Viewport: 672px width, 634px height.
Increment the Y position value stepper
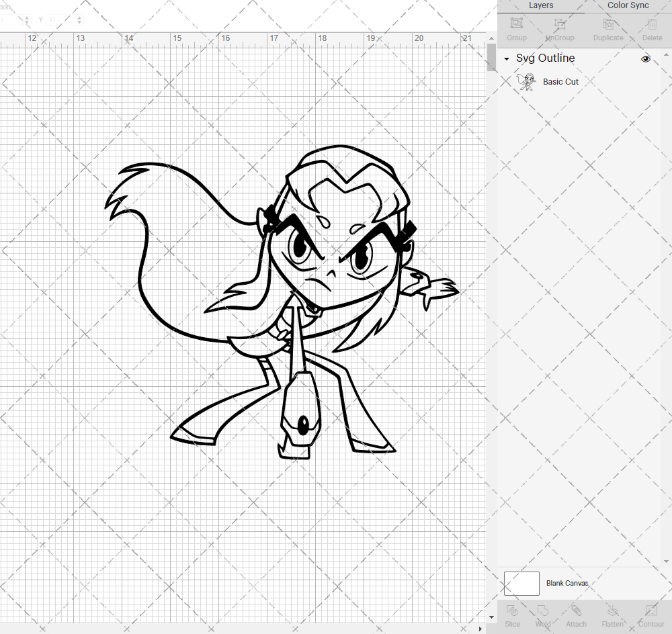click(x=79, y=16)
